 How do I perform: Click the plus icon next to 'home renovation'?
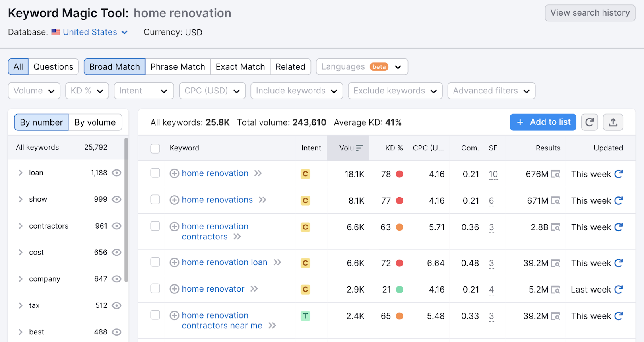(x=174, y=173)
